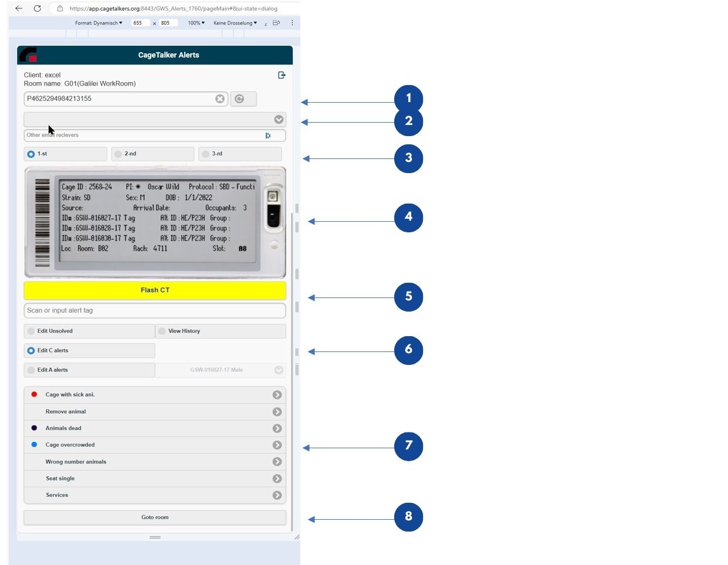Click the Goto room button
The height and width of the screenshot is (565, 728).
[155, 517]
